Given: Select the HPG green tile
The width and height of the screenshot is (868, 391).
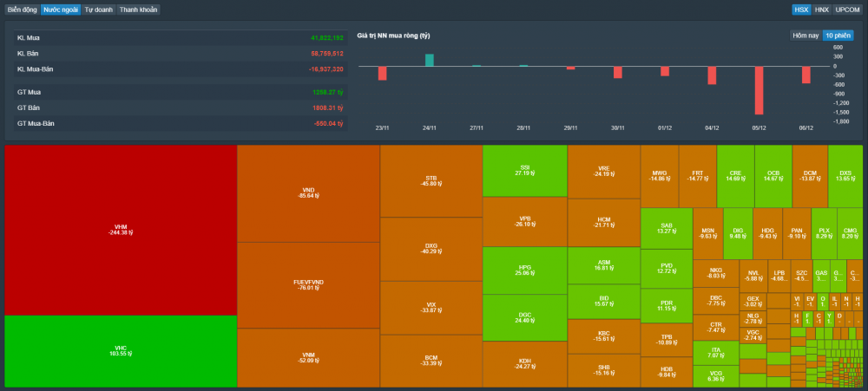Looking at the screenshot, I should [x=525, y=270].
